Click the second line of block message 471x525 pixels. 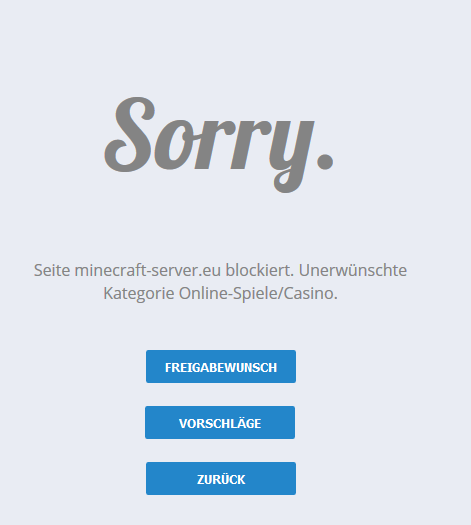point(220,294)
